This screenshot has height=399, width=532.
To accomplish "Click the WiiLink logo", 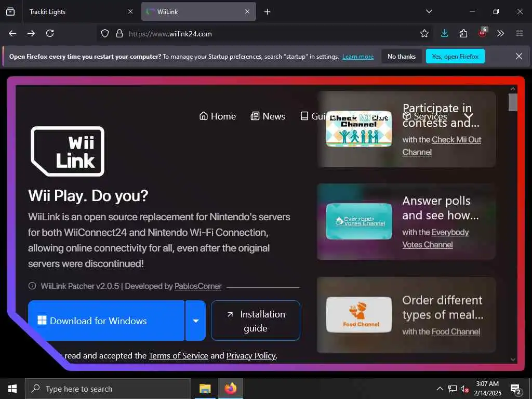I will coord(68,151).
